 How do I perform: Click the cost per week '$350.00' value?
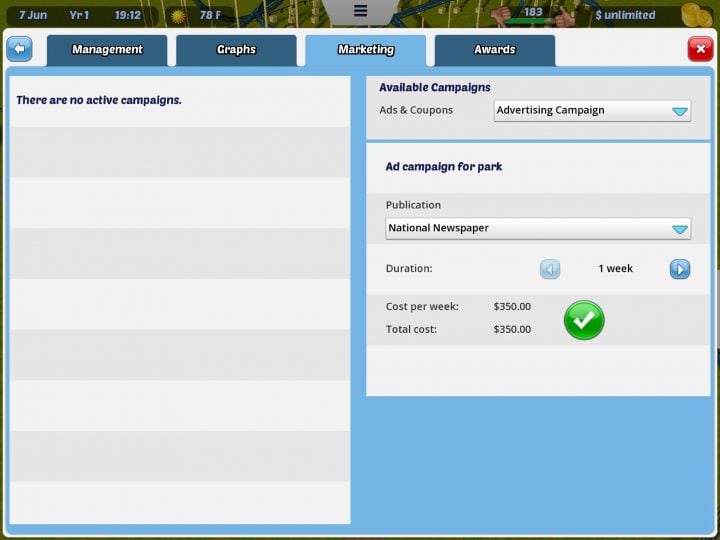tap(512, 306)
